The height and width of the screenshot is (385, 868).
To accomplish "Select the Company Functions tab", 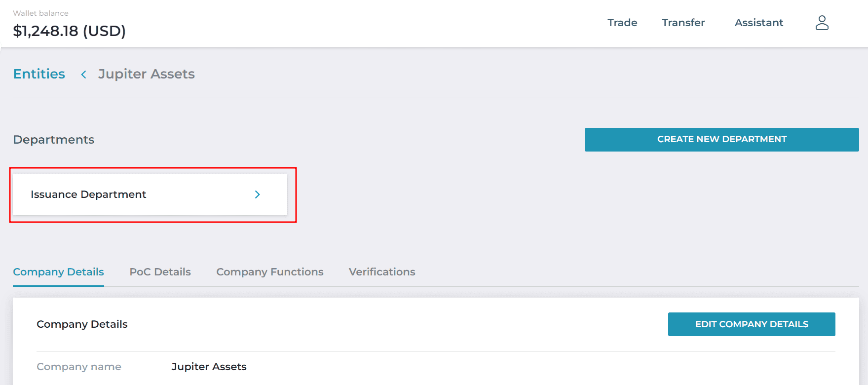I will 270,272.
